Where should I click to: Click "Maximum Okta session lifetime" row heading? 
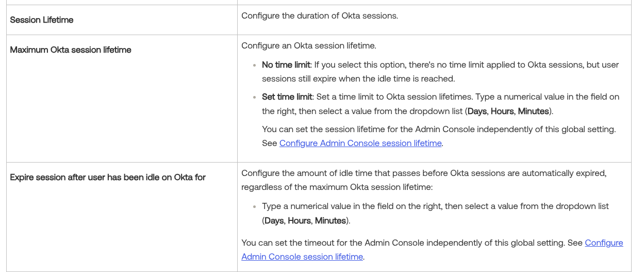pos(71,50)
